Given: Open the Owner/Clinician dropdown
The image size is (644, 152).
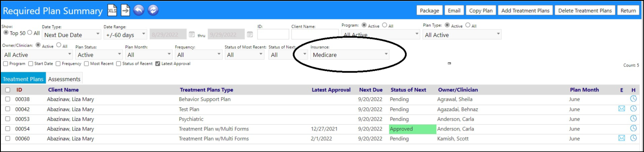Looking at the screenshot, I should pyautogui.click(x=38, y=55).
